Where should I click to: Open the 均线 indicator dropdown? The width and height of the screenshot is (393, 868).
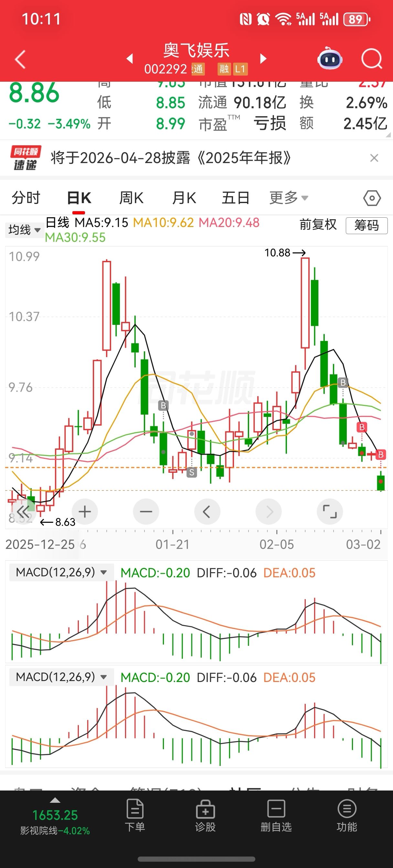click(24, 230)
